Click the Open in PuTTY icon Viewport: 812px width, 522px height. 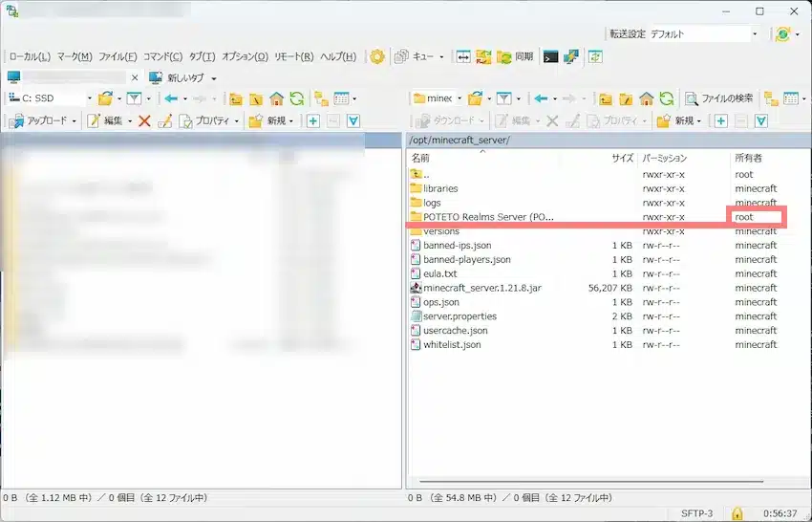tap(571, 57)
